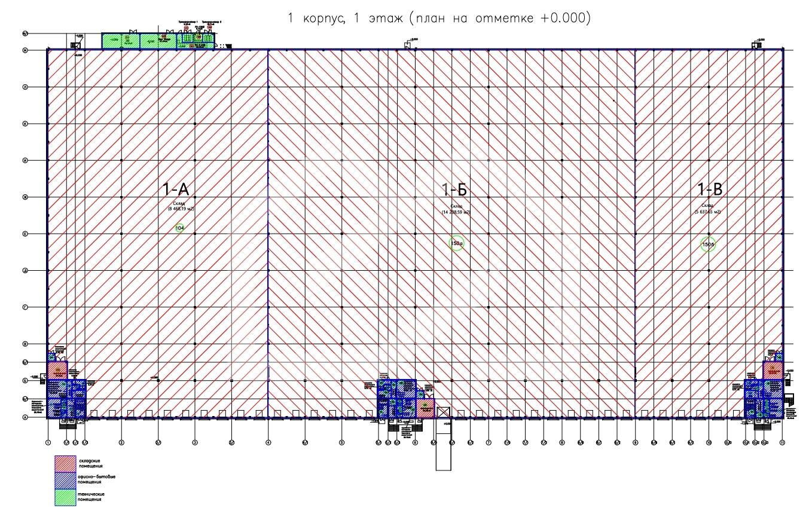809x532 pixels.
Task: Click the legend text 'складские помещения'
Action: click(91, 463)
